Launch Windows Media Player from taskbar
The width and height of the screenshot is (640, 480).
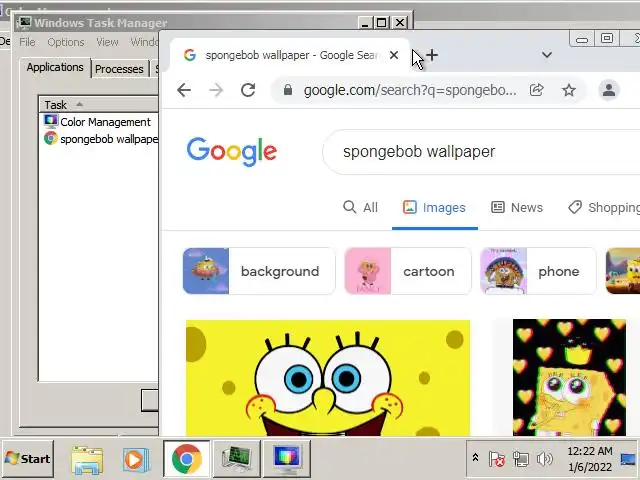[x=136, y=460]
